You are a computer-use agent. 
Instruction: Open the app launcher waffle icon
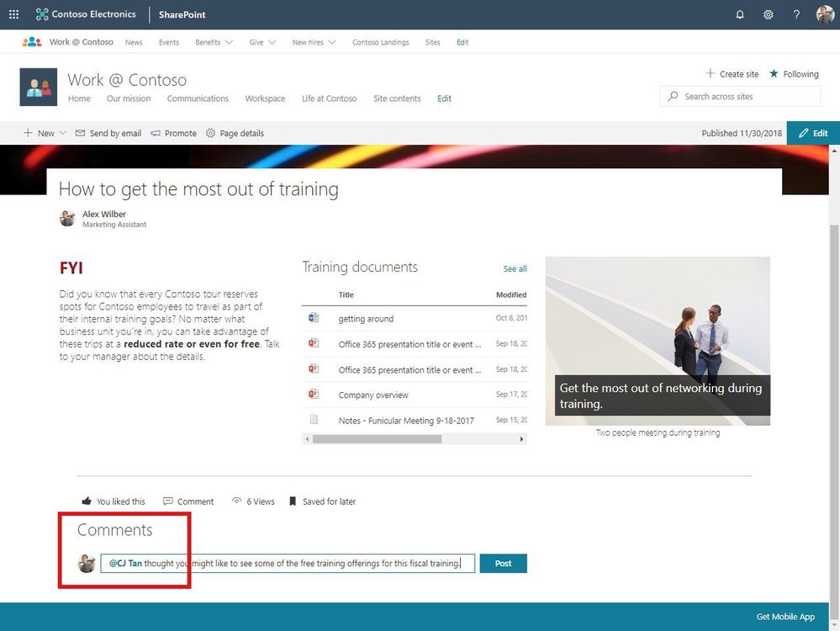coord(14,14)
